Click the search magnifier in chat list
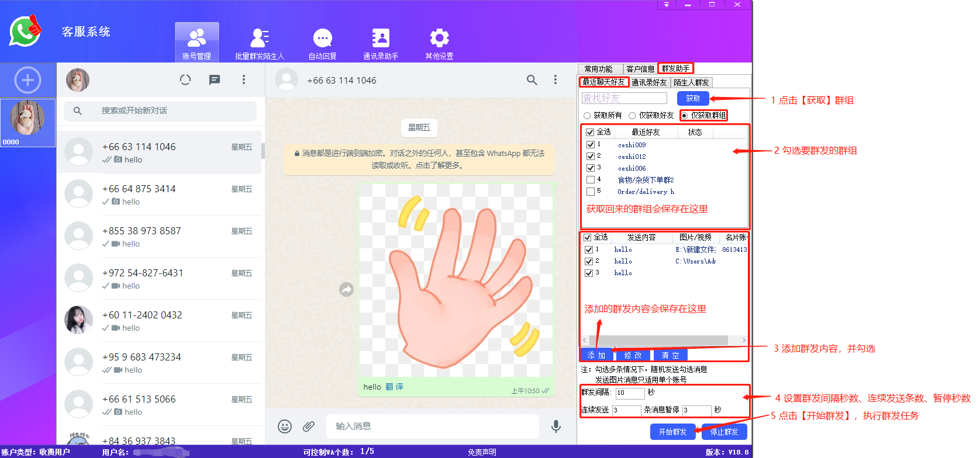Image resolution: width=980 pixels, height=458 pixels. tap(78, 110)
